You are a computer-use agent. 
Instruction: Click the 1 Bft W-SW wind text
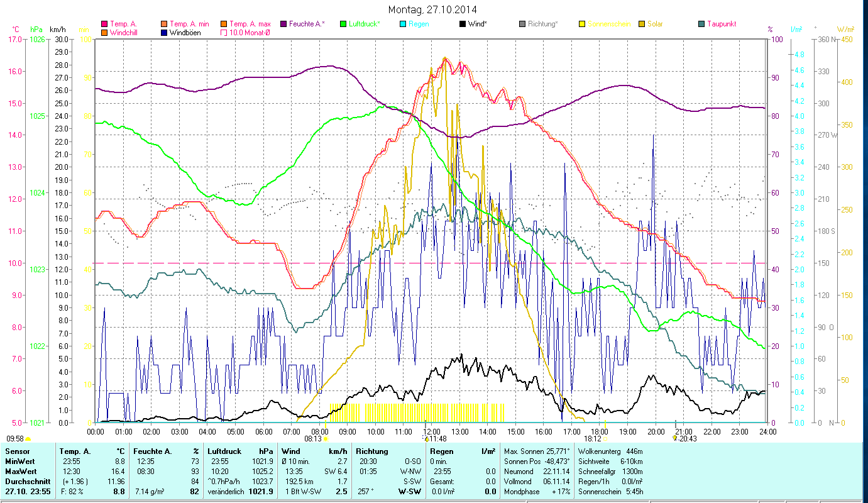point(304,492)
